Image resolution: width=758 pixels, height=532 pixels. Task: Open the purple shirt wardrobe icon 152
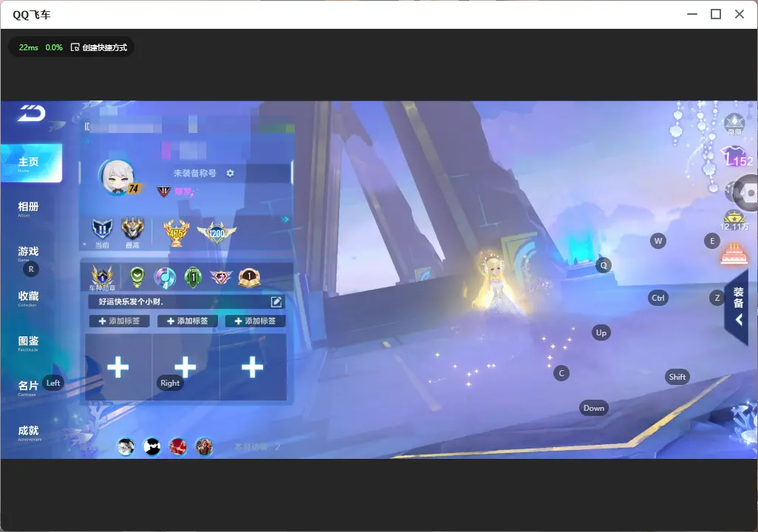tap(737, 157)
